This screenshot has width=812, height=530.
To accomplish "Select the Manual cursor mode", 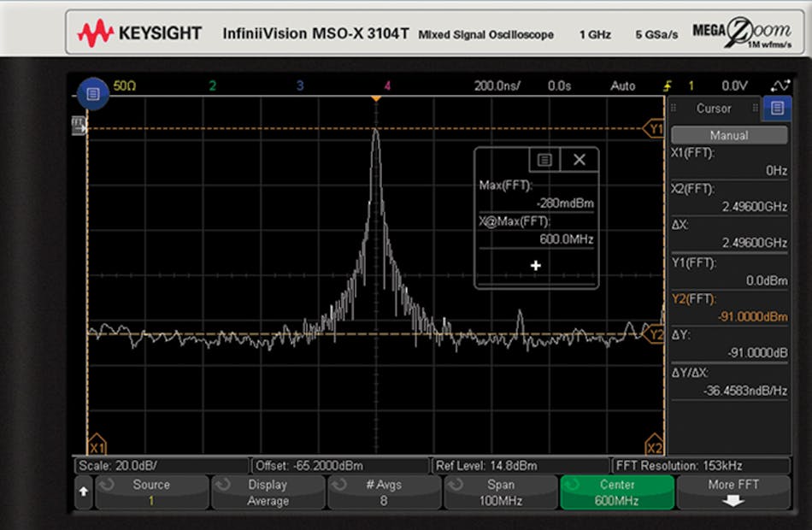I will 729,134.
